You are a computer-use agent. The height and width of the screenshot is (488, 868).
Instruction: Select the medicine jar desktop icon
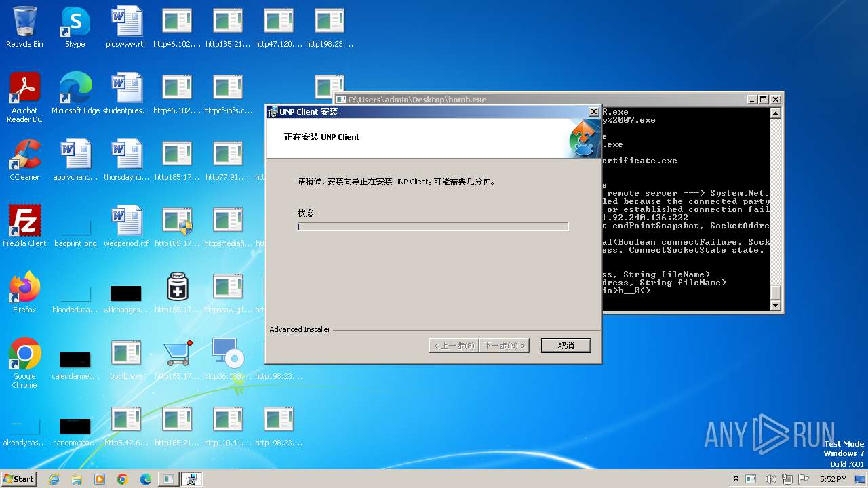177,293
